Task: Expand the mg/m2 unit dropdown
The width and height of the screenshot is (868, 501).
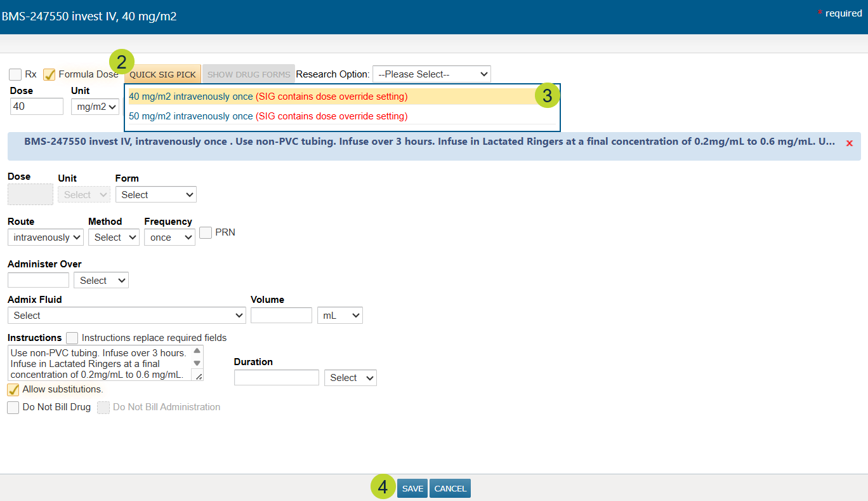Action: point(95,107)
